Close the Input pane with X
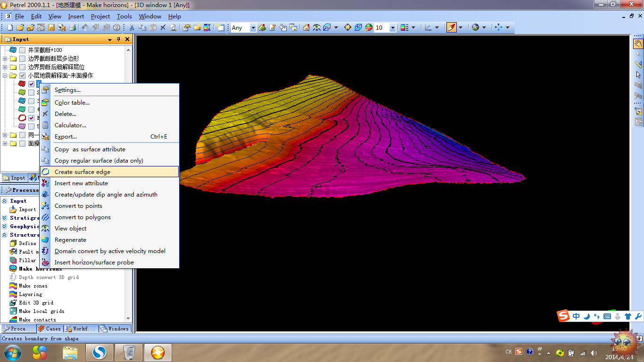This screenshot has height=362, width=644. [x=128, y=40]
